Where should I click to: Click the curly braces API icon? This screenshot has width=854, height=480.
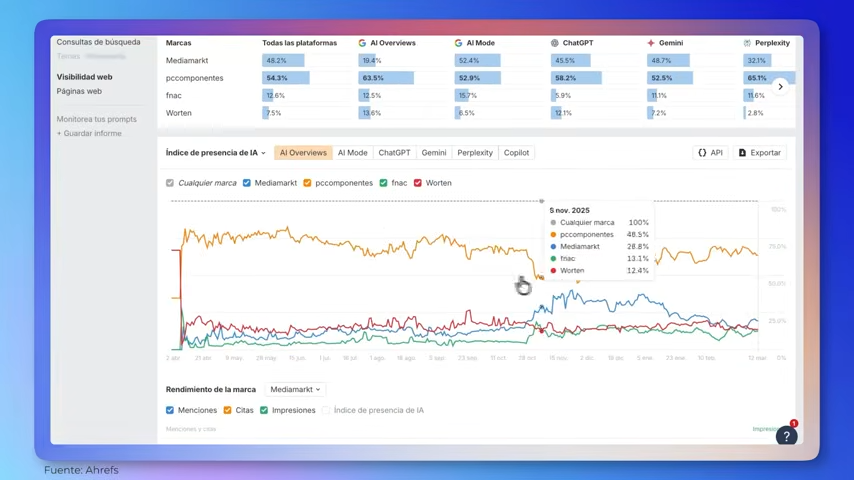click(x=702, y=153)
